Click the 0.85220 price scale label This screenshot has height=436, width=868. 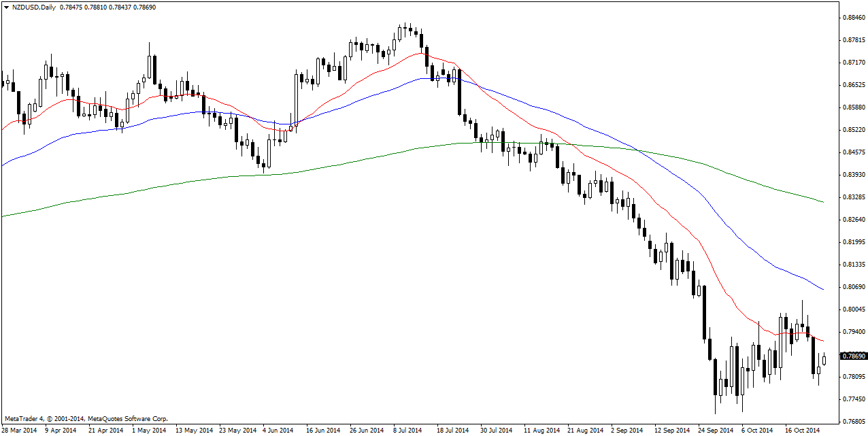click(853, 129)
